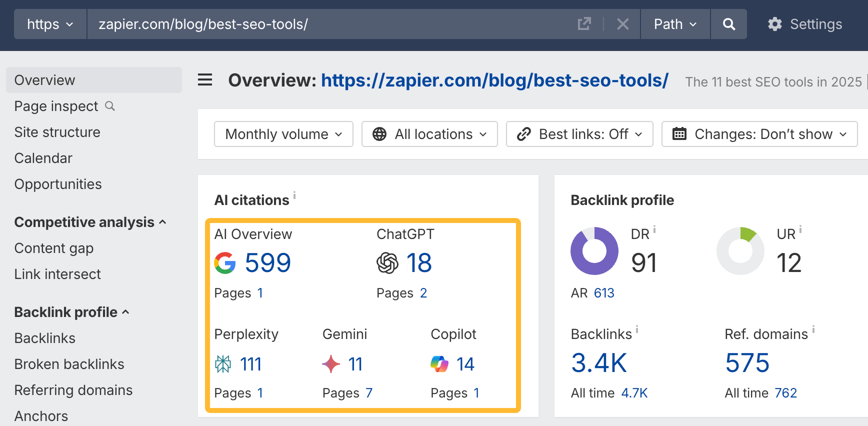Open Opportunities in sidebar
Screen dimensions: 868x426
58,184
